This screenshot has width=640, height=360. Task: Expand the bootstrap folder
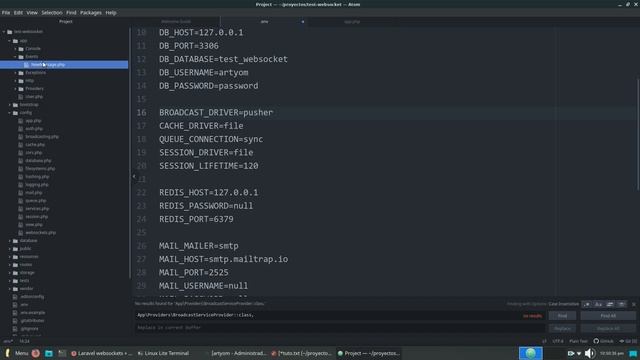[10, 104]
